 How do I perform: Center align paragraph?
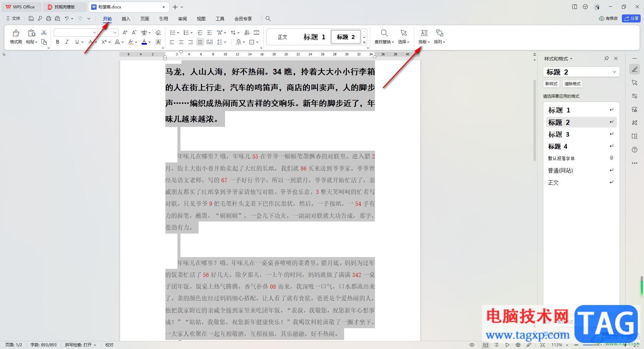click(181, 42)
